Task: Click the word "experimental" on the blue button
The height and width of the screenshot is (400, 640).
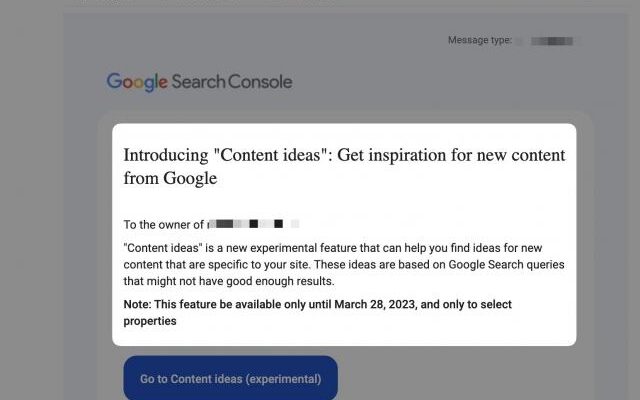Action: (284, 379)
